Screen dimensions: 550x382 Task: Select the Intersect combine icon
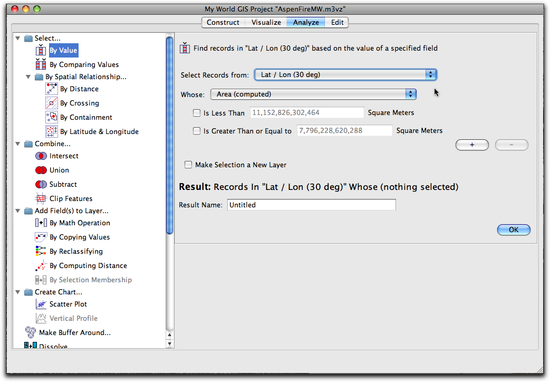41,156
